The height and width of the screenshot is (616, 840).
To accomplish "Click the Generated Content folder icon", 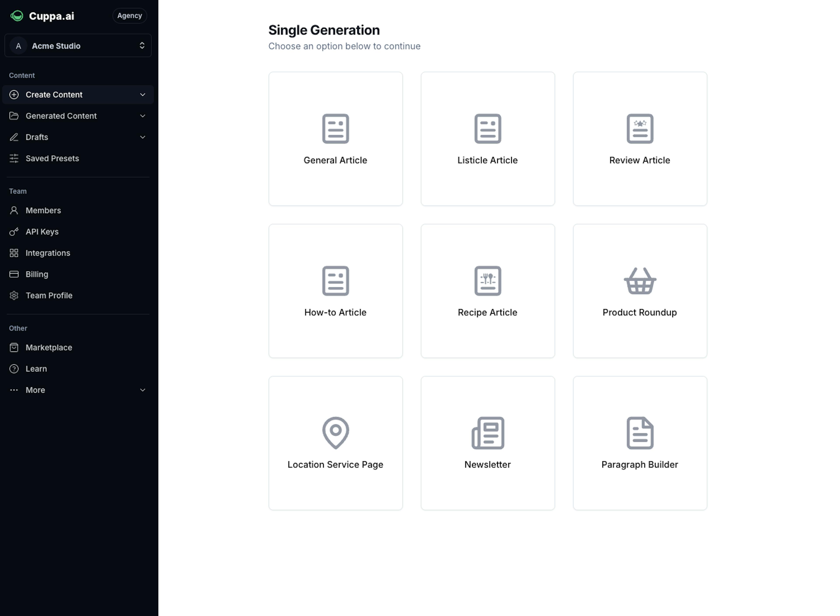I will (x=14, y=116).
